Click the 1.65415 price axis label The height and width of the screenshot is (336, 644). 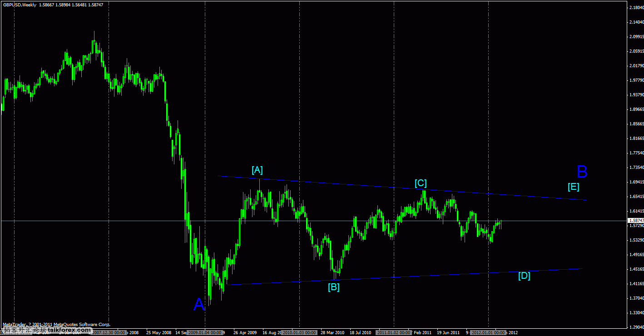click(x=636, y=197)
